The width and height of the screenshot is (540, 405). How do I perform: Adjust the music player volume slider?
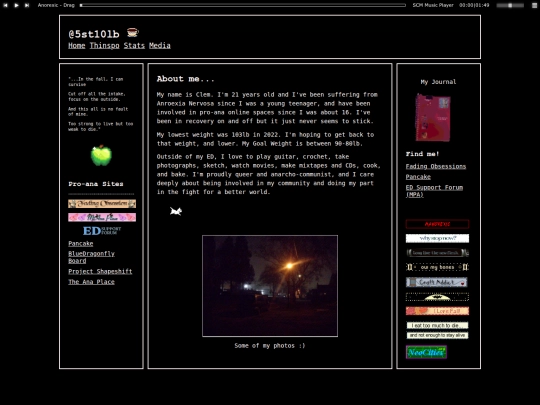tap(510, 5)
